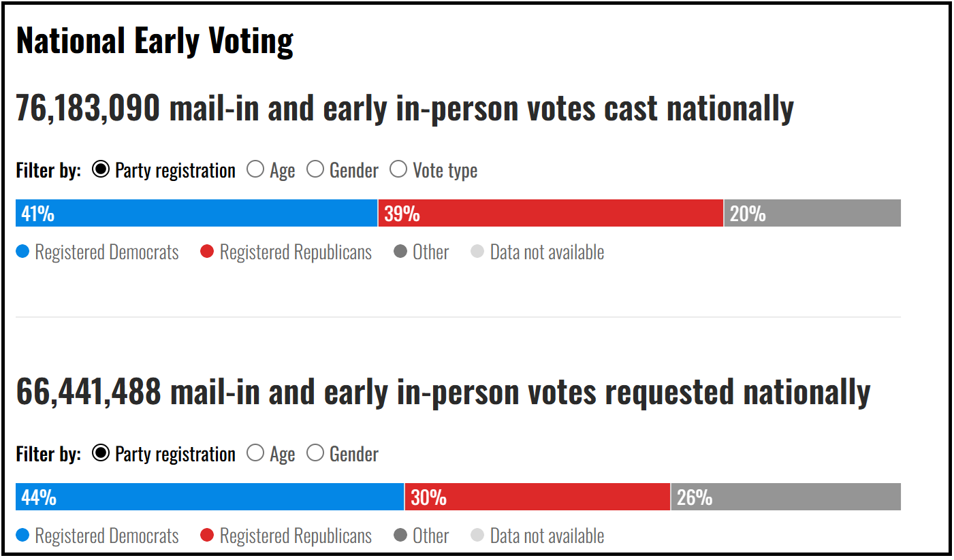The image size is (954, 560).
Task: Choose the Vote type filter option
Action: tap(398, 169)
